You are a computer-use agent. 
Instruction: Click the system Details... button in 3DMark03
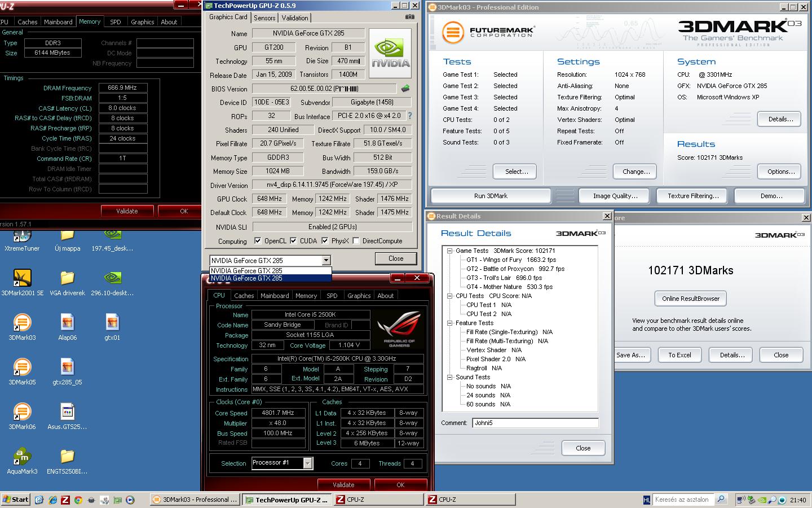pos(780,119)
